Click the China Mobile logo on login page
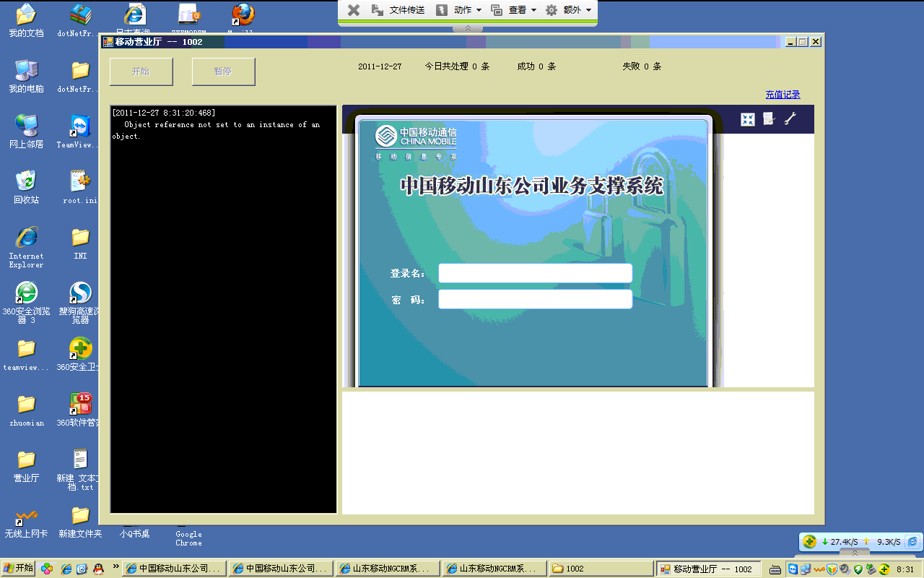The width and height of the screenshot is (924, 578). tap(416, 142)
